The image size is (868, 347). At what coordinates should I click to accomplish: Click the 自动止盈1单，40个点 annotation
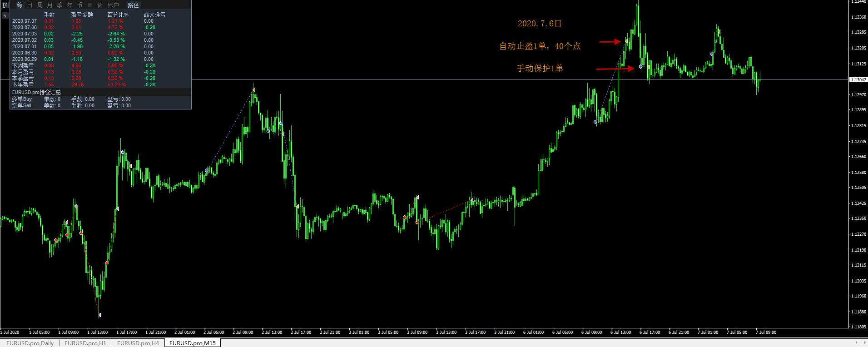(x=540, y=46)
